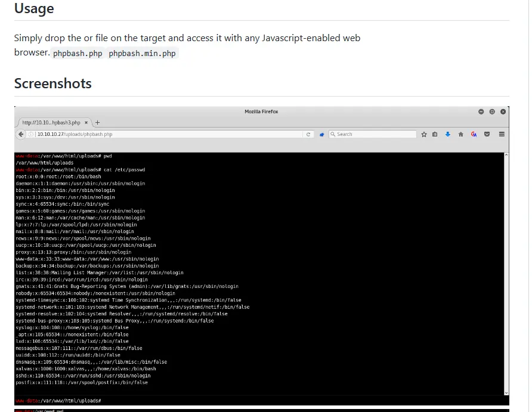Click the mail:x:8:8 passwd line
This screenshot has width=532, height=412.
click(75, 231)
